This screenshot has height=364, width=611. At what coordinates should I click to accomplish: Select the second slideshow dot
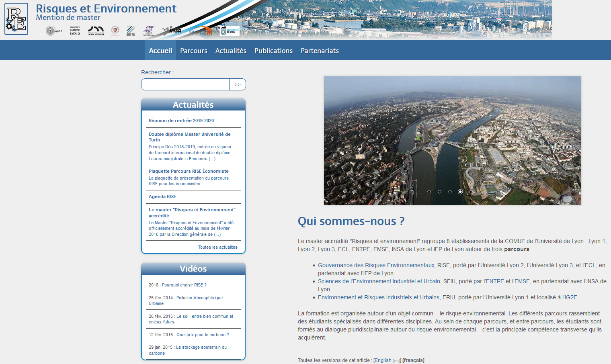(x=439, y=192)
